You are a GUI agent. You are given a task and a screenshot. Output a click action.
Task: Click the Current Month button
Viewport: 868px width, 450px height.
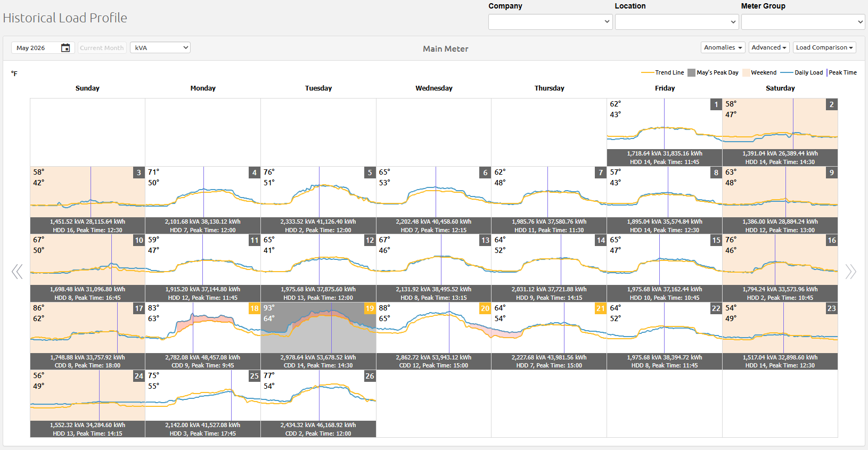pos(102,47)
